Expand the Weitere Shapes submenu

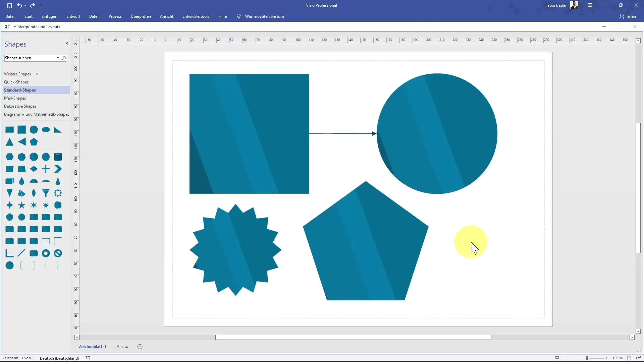[37, 74]
